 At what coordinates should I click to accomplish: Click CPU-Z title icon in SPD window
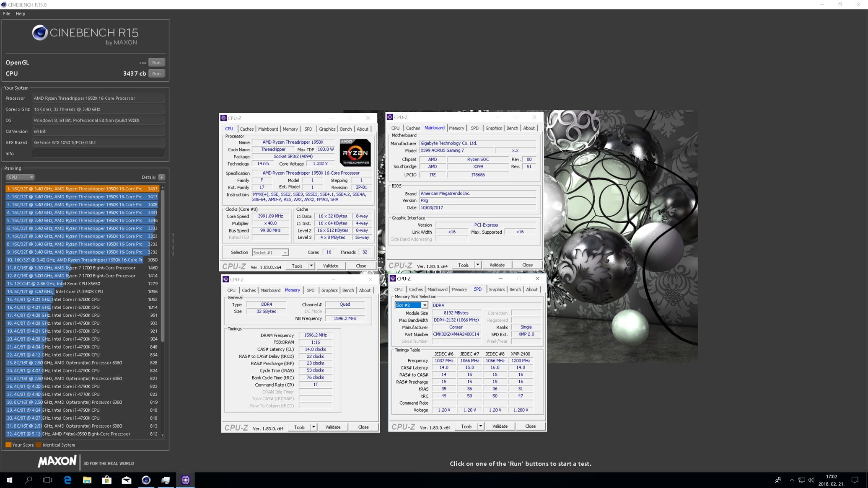click(x=393, y=279)
